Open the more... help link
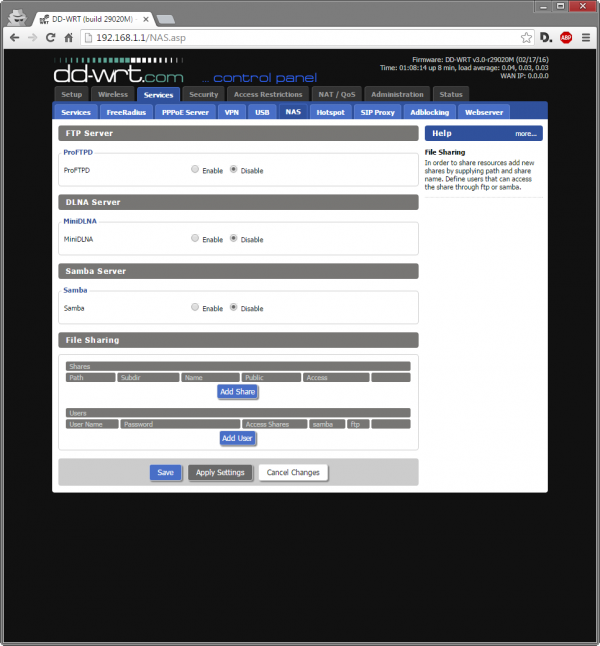This screenshot has height=646, width=600. tap(526, 133)
